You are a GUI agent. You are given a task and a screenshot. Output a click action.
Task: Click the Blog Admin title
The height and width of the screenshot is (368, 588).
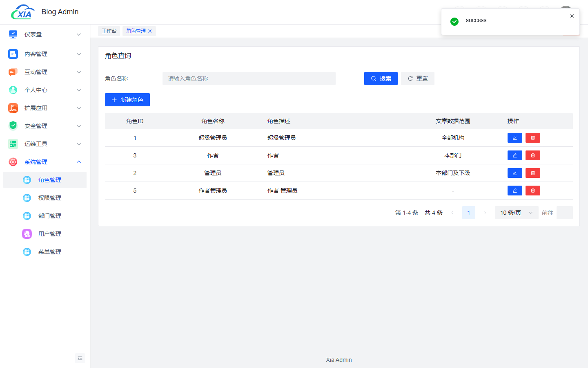pyautogui.click(x=60, y=12)
